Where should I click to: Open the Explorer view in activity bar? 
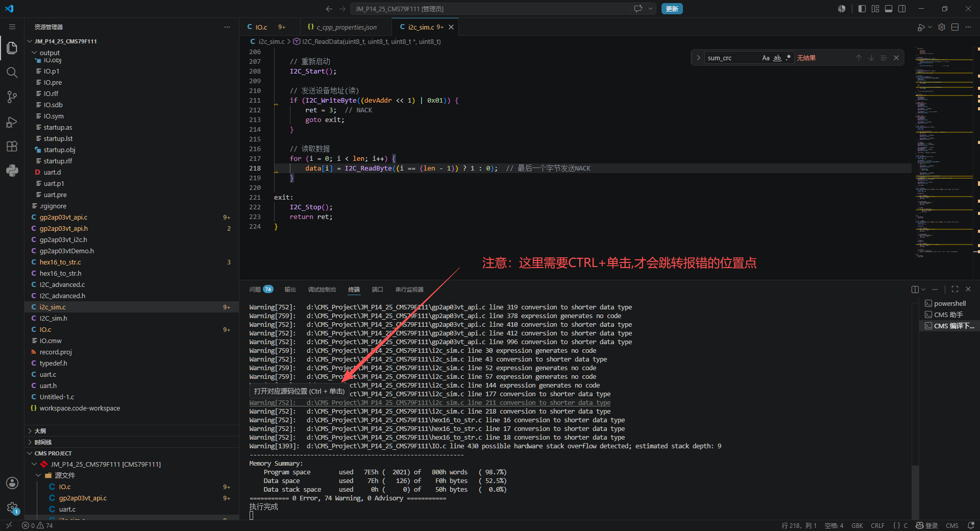(12, 48)
